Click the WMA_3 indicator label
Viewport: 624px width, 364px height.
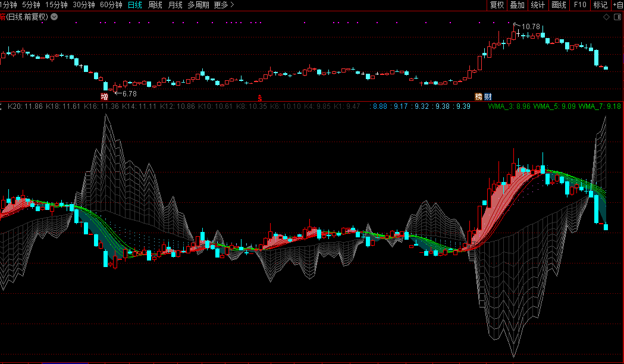pos(509,106)
